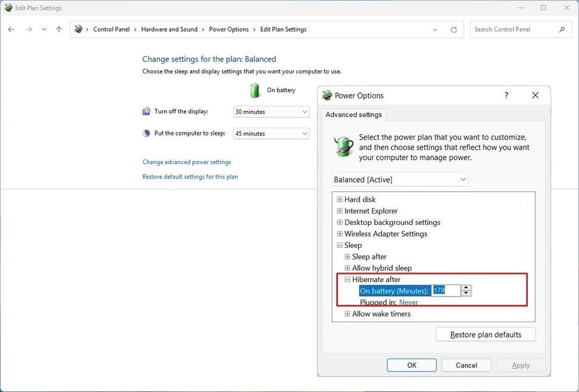
Task: Expand the Hard disk tree item
Action: click(339, 199)
